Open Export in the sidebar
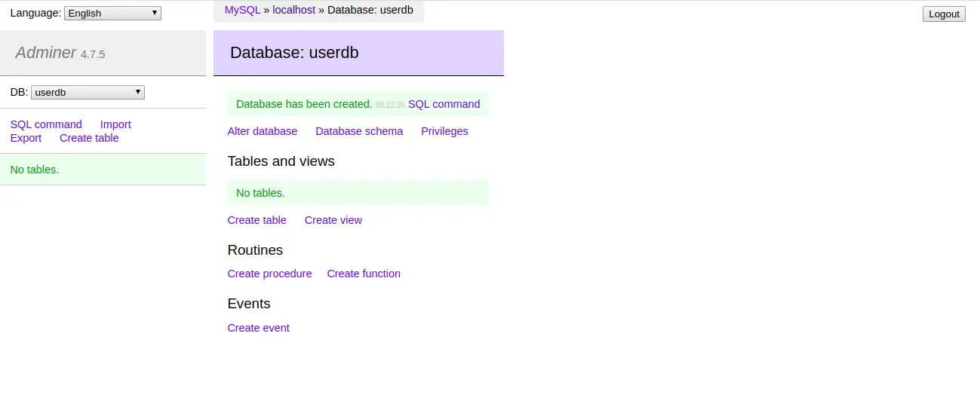Viewport: 980px width, 404px height. click(26, 138)
